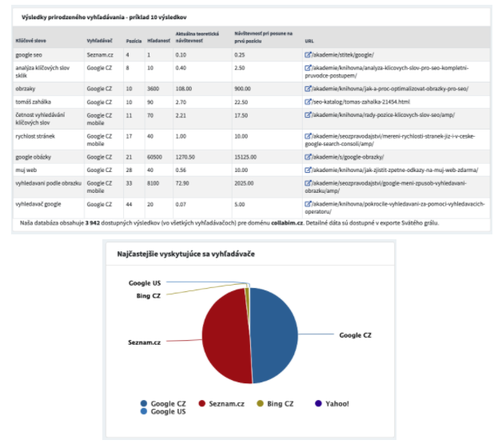Follow the jak-zjistit-zpetne-odkazy-na-muj-web-zdarma link
502x448 pixels.
coord(395,170)
